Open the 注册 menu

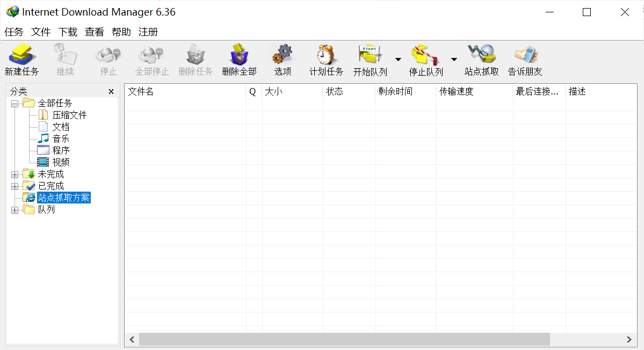pos(148,32)
